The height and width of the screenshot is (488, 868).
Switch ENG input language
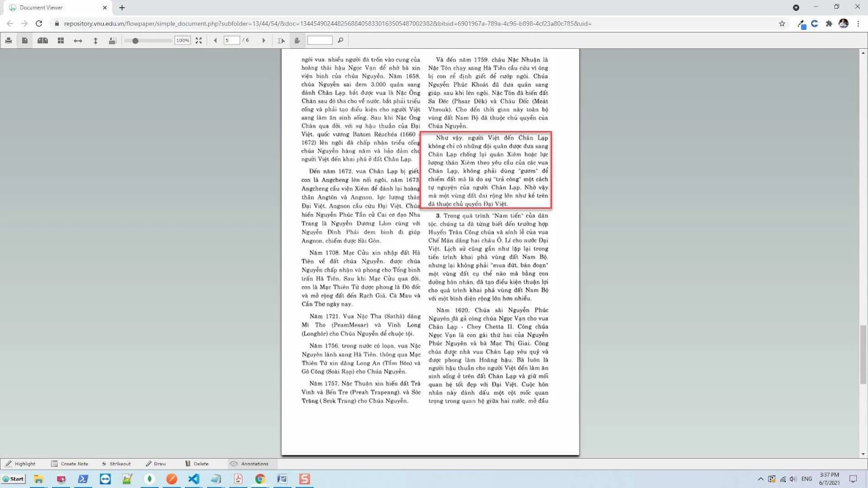pyautogui.click(x=807, y=479)
